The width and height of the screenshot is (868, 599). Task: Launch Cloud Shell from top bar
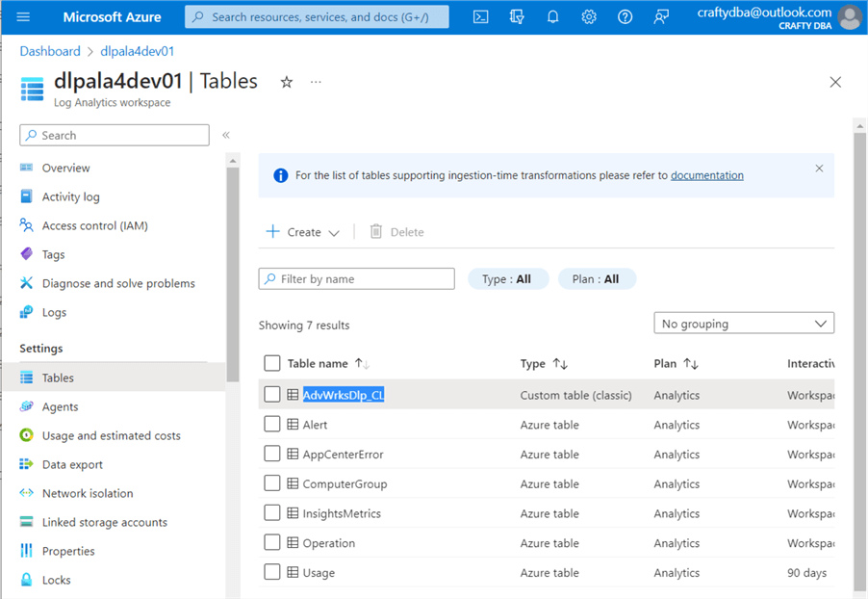[480, 17]
